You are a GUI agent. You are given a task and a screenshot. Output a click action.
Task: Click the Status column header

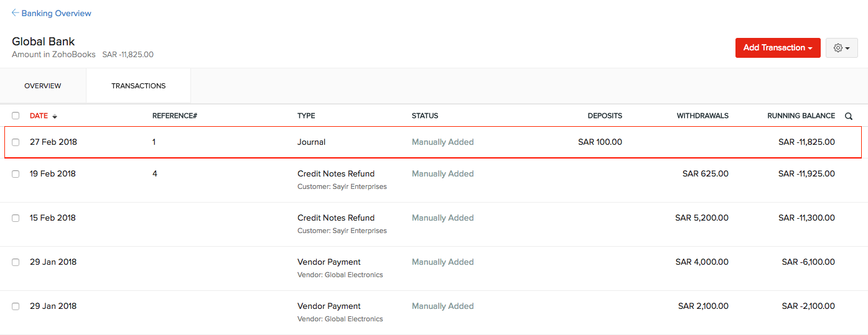point(424,116)
